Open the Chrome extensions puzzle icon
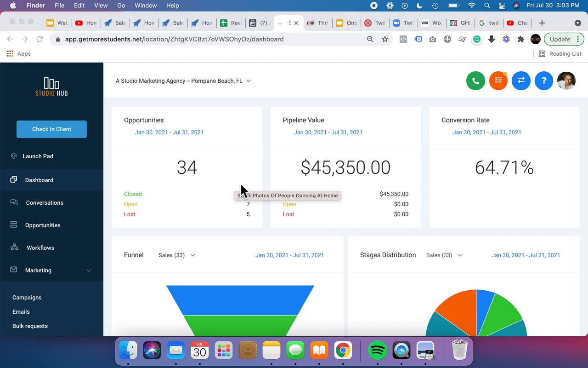Screen dimensions: 588x368 point(521,39)
